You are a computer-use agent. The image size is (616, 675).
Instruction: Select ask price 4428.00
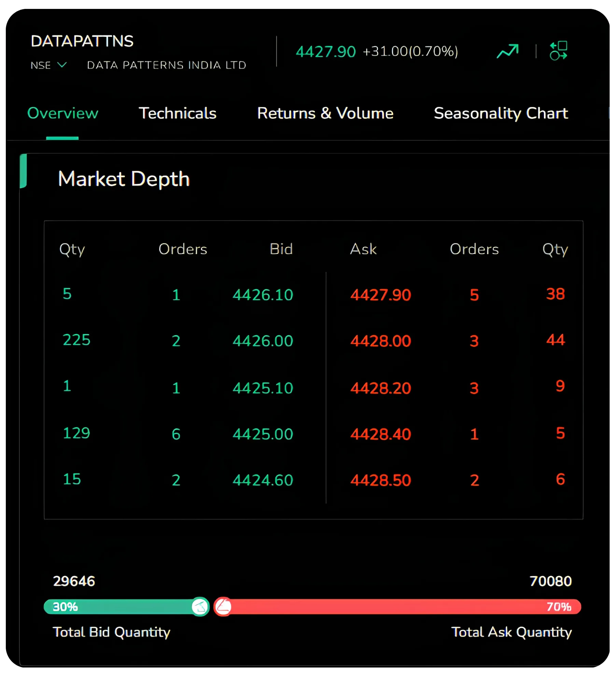click(380, 341)
